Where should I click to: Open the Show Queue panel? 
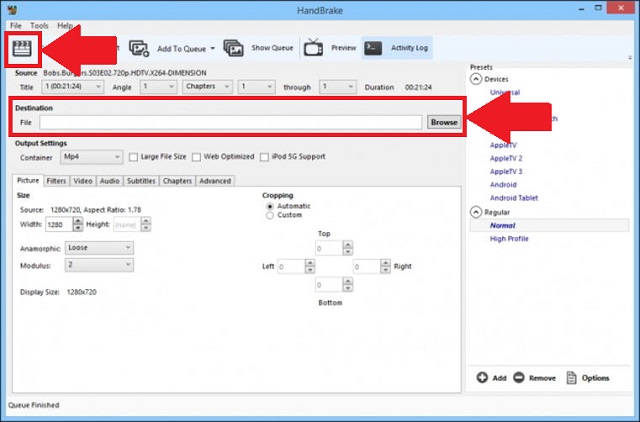[x=234, y=47]
